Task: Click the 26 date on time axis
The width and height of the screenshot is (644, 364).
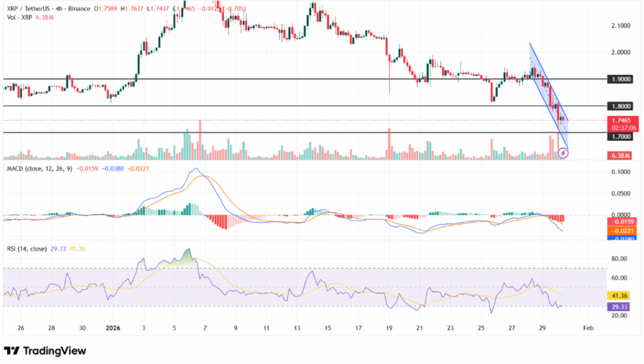Action: 21,328
